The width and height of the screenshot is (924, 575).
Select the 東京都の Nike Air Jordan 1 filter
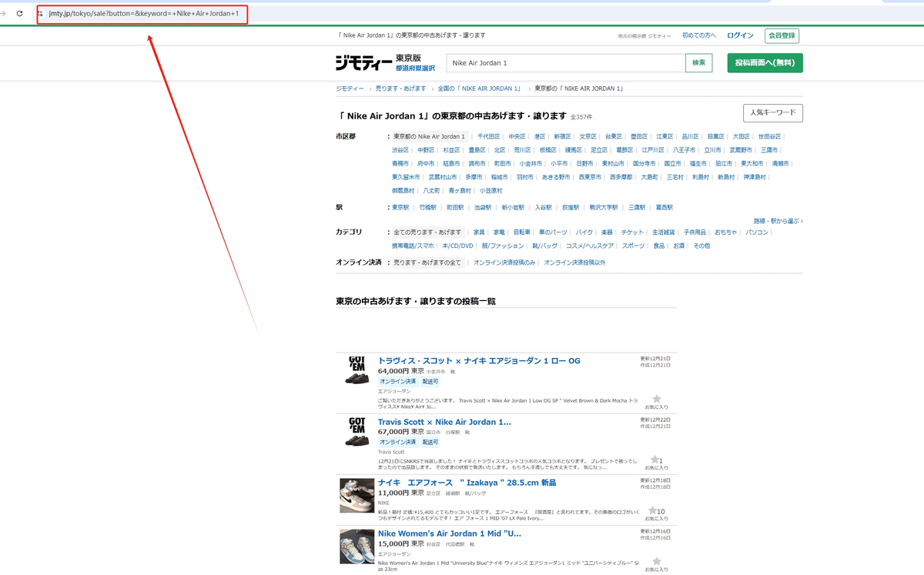430,136
